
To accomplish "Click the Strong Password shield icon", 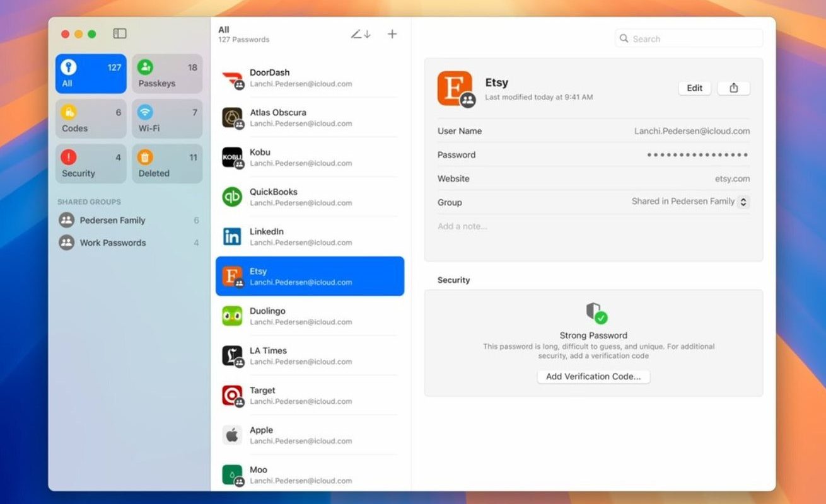I will tap(596, 313).
